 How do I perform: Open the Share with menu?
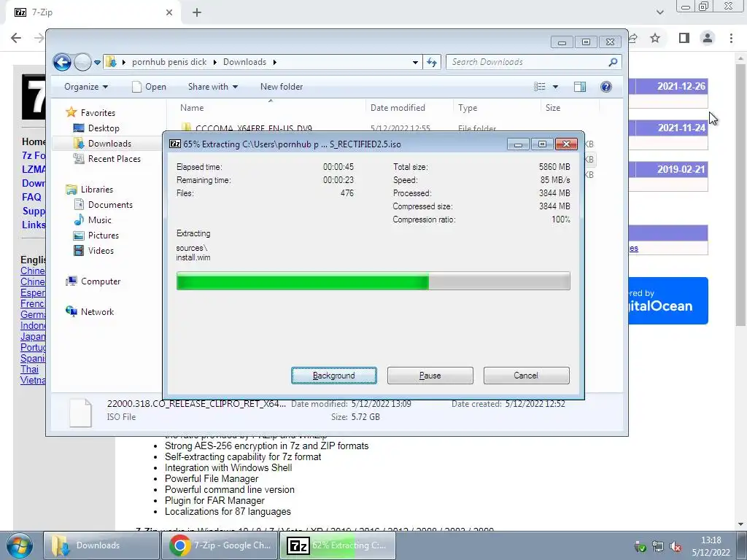coord(213,87)
